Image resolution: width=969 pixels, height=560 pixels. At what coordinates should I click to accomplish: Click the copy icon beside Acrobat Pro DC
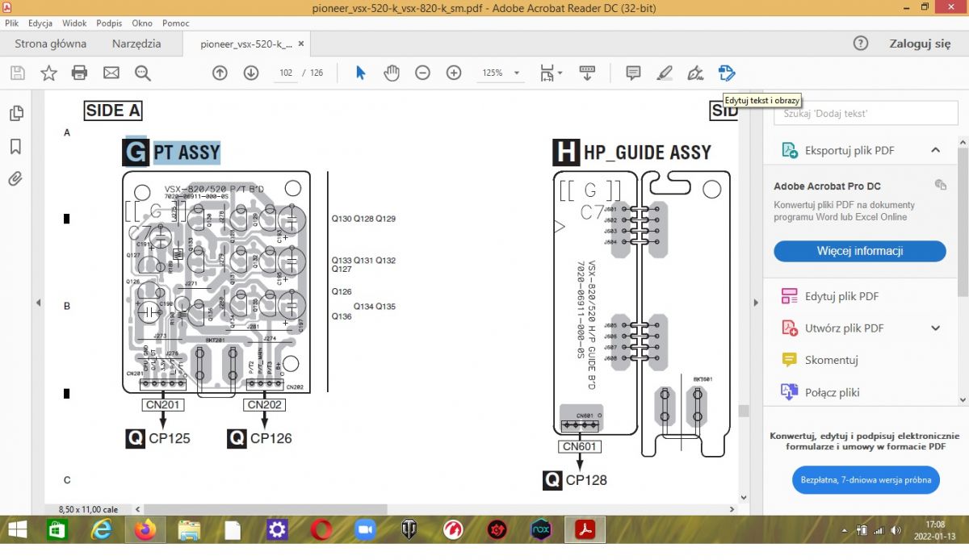click(x=940, y=185)
